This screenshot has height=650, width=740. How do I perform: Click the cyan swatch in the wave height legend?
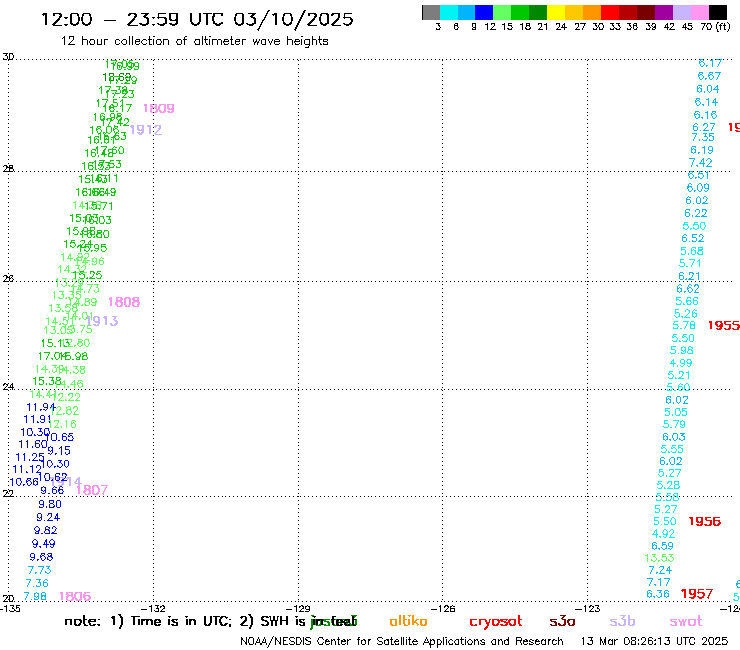click(449, 12)
